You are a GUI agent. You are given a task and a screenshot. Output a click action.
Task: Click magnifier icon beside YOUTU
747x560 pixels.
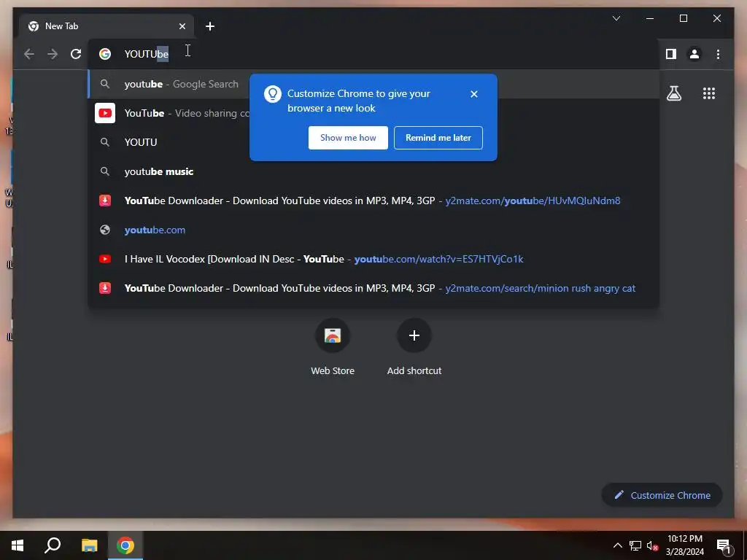tap(105, 142)
